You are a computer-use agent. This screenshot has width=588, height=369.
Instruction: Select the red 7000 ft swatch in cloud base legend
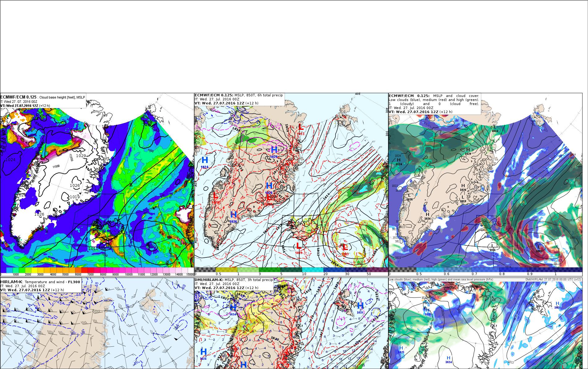(x=91, y=270)
